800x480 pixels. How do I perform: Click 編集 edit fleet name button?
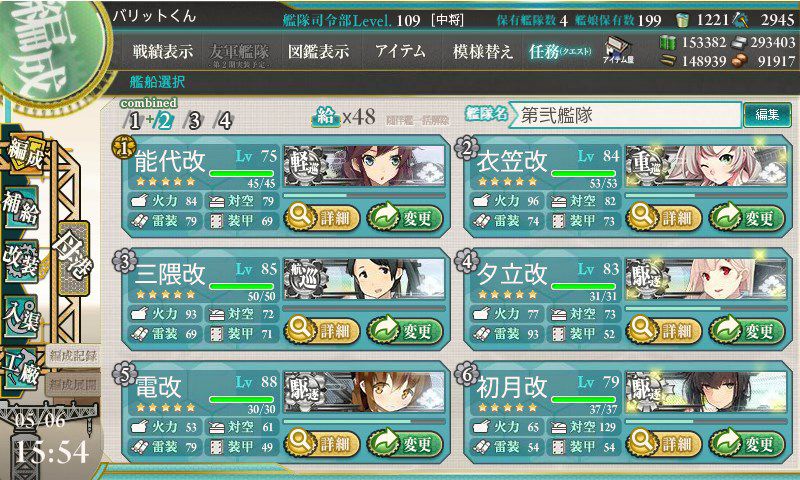(767, 114)
